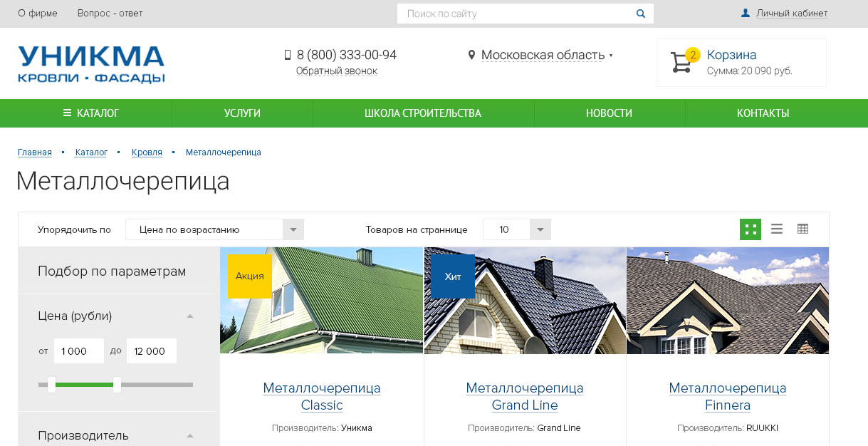Screen dimensions: 868x446
Task: Switch to tile grid view
Action: pos(751,229)
